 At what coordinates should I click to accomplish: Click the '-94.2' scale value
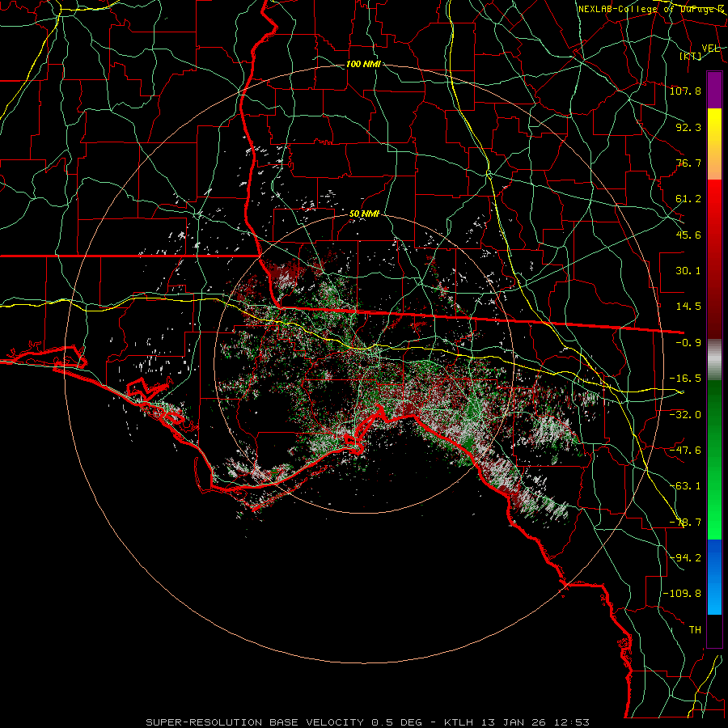685,558
